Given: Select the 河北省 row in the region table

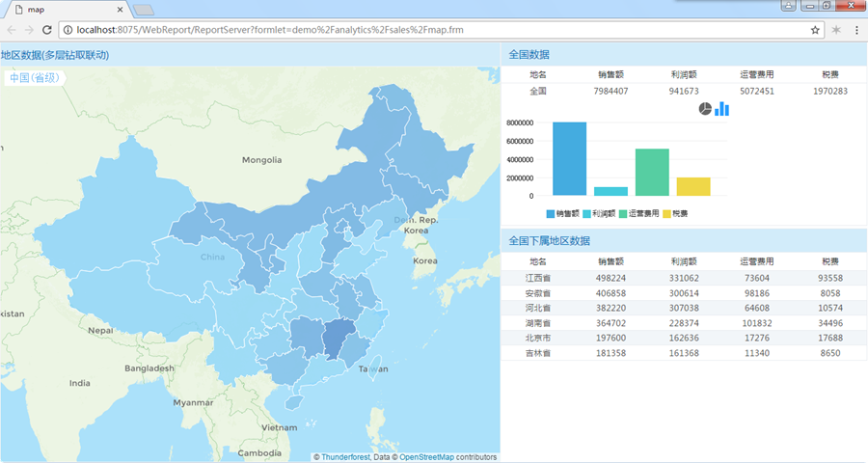Looking at the screenshot, I should pyautogui.click(x=684, y=308).
